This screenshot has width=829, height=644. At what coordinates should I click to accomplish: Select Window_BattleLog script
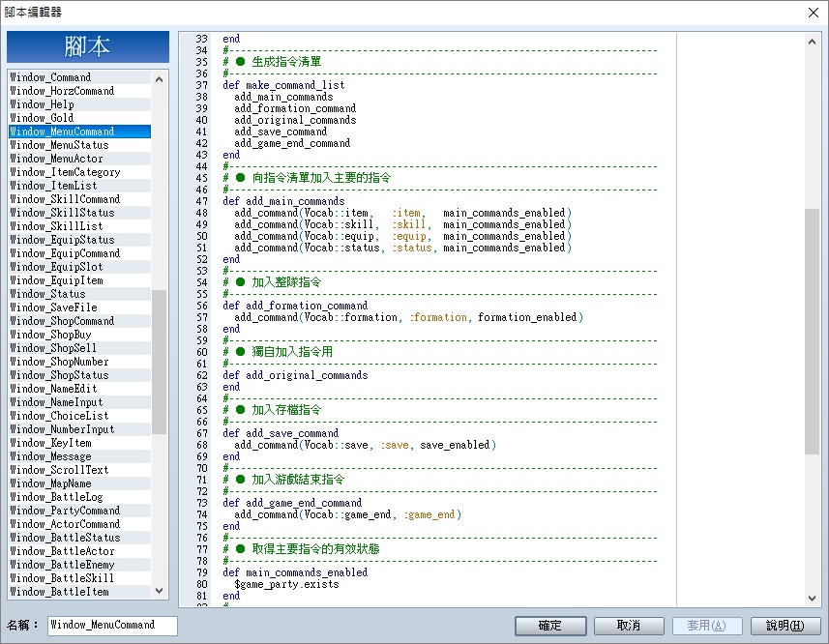[x=80, y=497]
